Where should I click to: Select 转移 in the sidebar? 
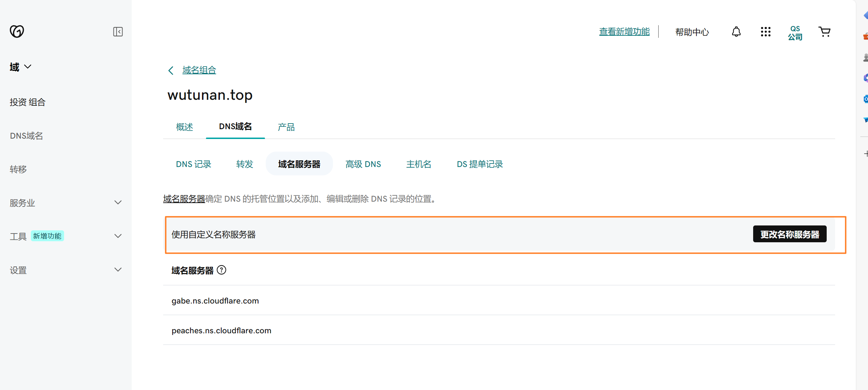(x=18, y=169)
